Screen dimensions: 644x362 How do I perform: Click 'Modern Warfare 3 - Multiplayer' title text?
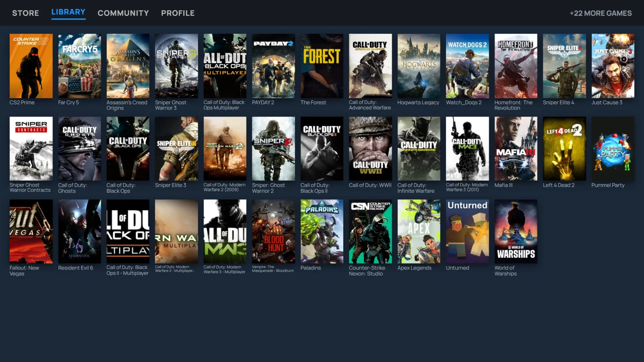pos(224,269)
